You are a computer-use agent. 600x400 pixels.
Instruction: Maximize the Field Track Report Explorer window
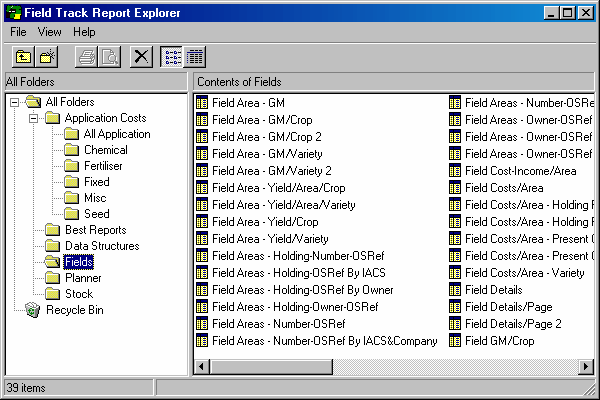click(567, 13)
